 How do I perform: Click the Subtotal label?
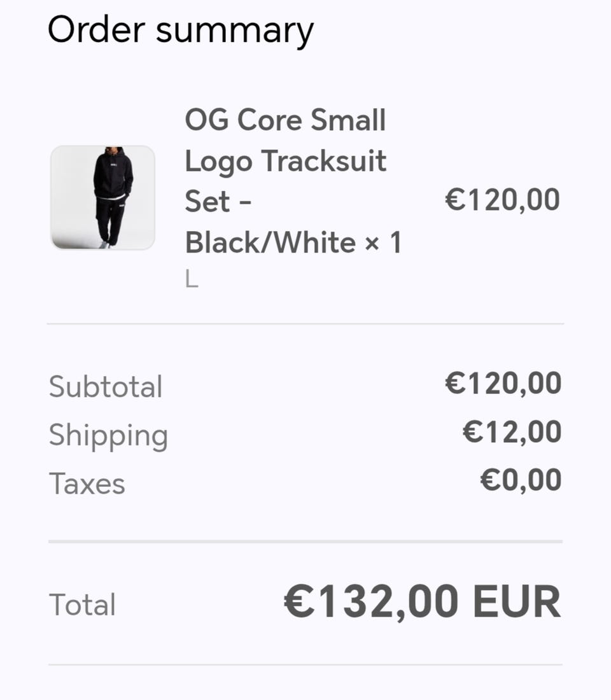(106, 387)
